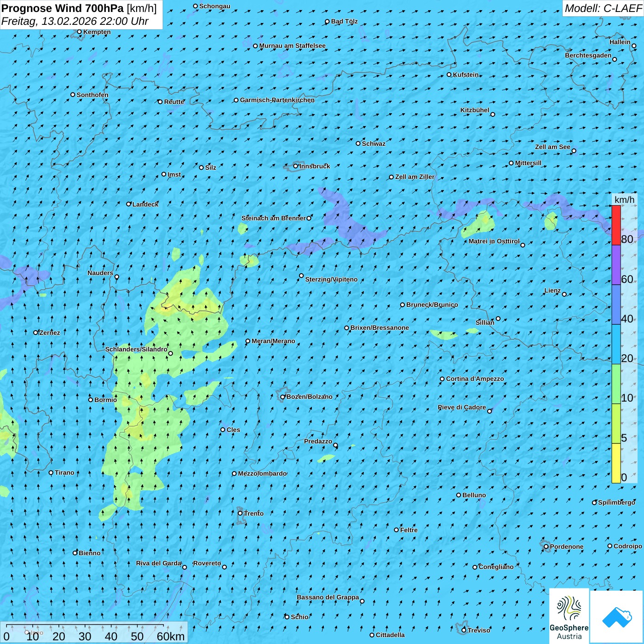Select the Berchtesgaden city label

pos(588,55)
